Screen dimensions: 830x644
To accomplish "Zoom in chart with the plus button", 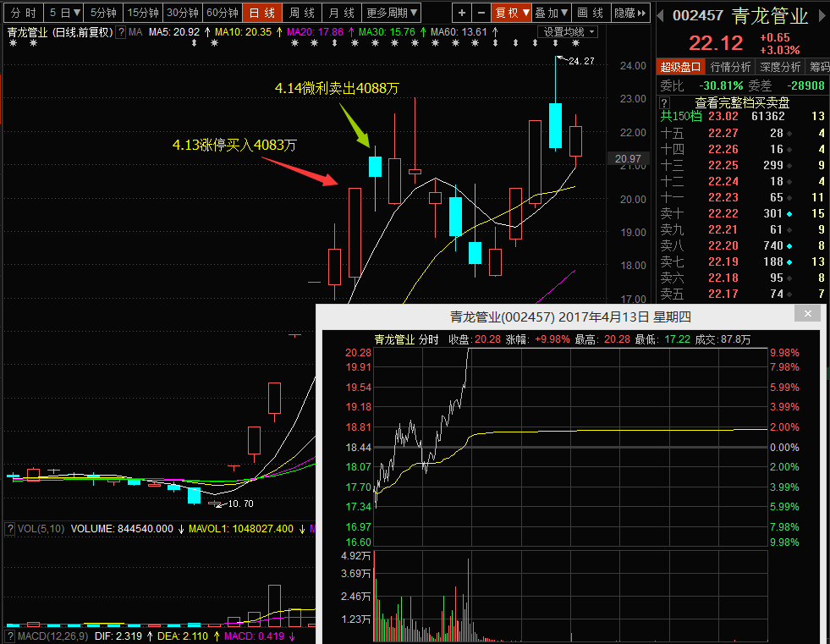I will (x=461, y=13).
